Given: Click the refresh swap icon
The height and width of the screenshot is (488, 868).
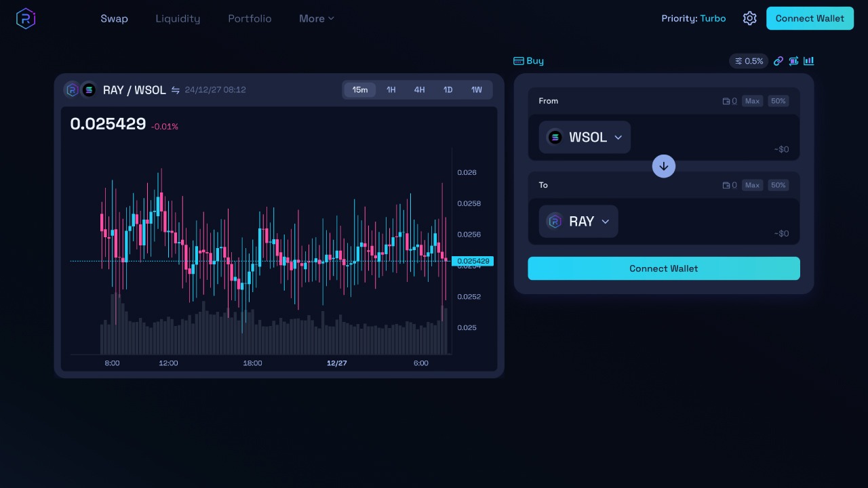Looking at the screenshot, I should tap(793, 61).
